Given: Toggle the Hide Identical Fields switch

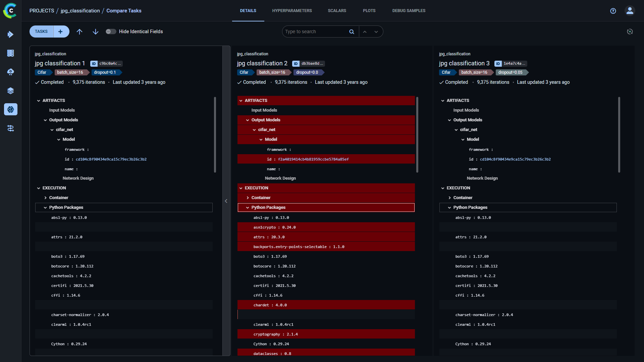Looking at the screenshot, I should (x=111, y=32).
